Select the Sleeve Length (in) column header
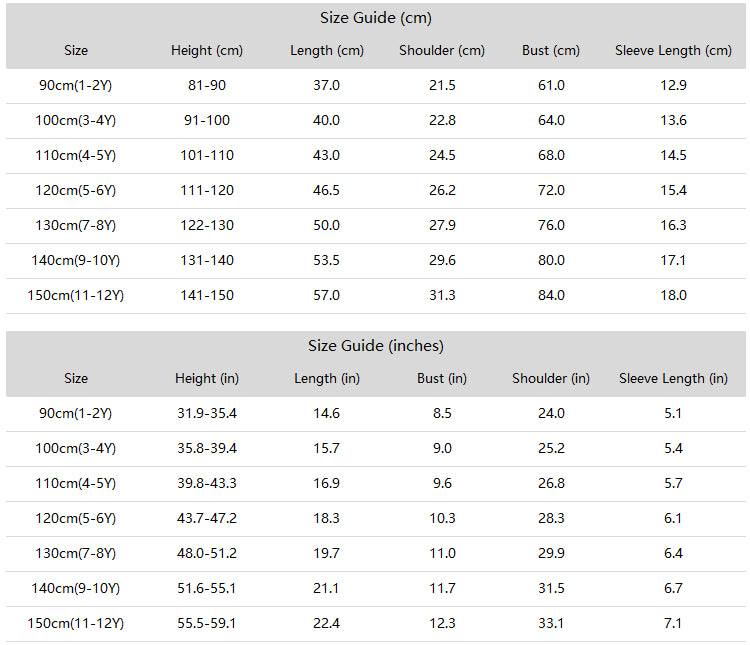Image resolution: width=750 pixels, height=645 pixels. 673,378
